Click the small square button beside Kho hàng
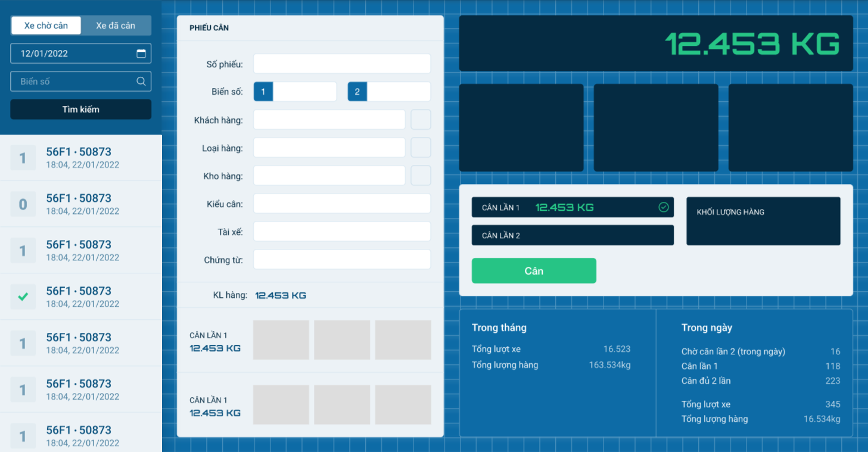The height and width of the screenshot is (452, 868). 421,176
